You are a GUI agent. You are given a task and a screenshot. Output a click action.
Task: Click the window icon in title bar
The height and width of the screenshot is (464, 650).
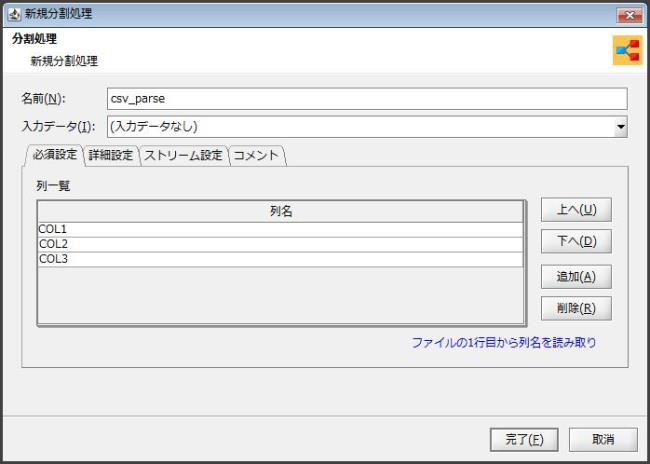pyautogui.click(x=13, y=13)
